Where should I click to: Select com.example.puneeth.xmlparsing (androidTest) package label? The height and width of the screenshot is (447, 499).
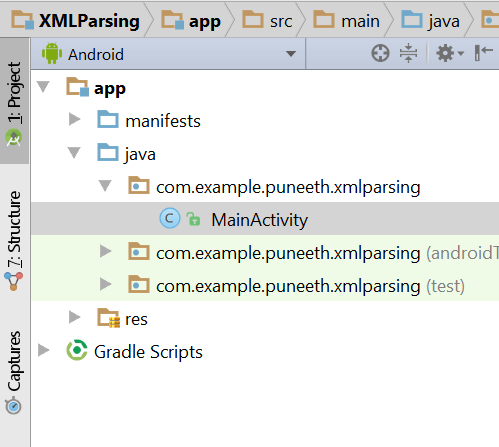327,253
